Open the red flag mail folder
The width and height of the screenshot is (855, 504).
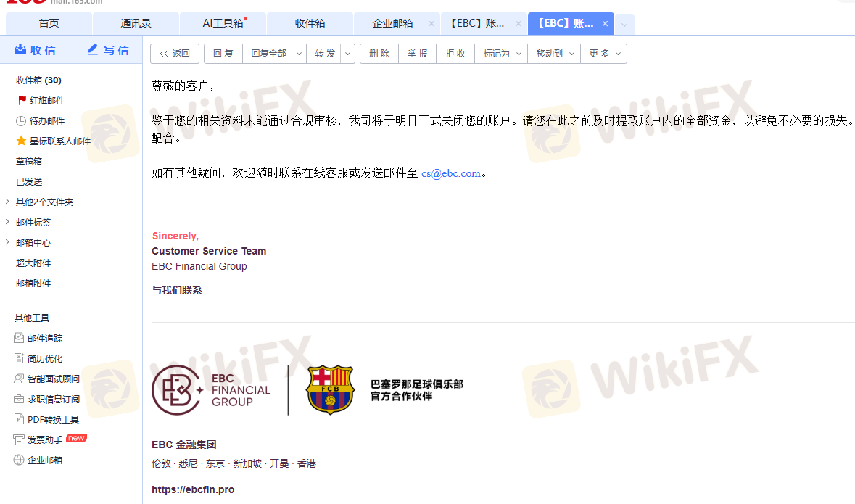click(x=41, y=100)
